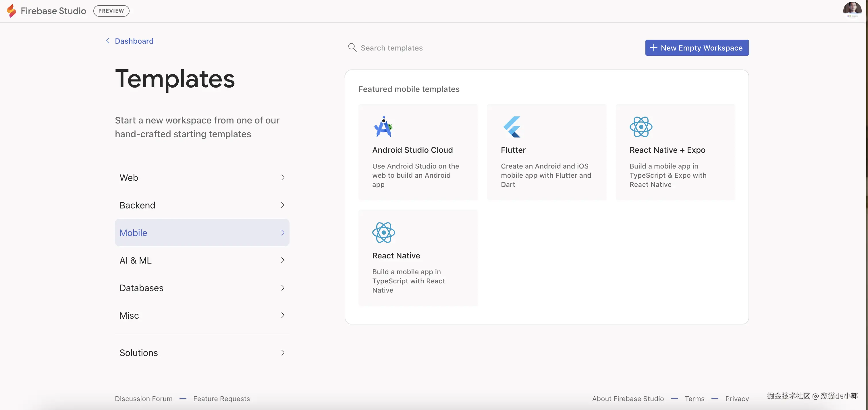This screenshot has width=868, height=410.
Task: Click the Flutter logo icon
Action: (512, 127)
